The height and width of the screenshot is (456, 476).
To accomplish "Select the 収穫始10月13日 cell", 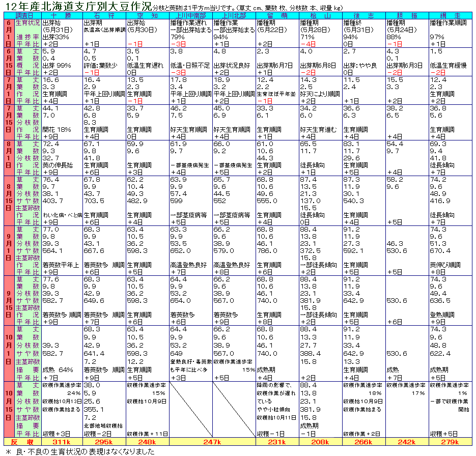I will click(62, 402).
